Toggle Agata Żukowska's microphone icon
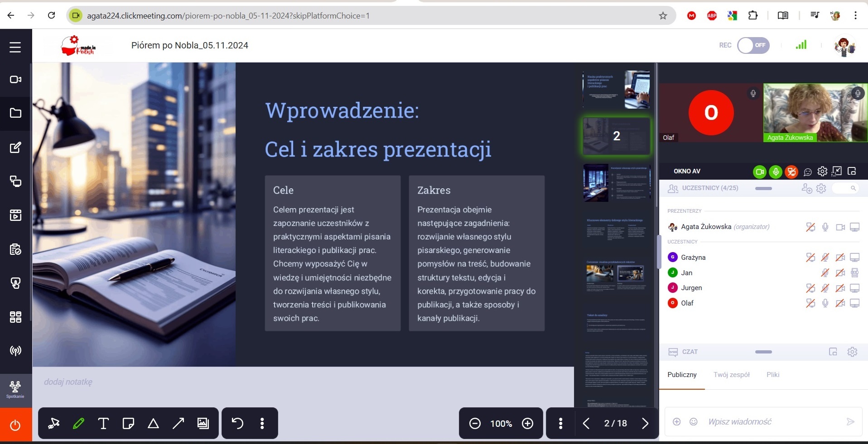The height and width of the screenshot is (444, 868). (825, 227)
